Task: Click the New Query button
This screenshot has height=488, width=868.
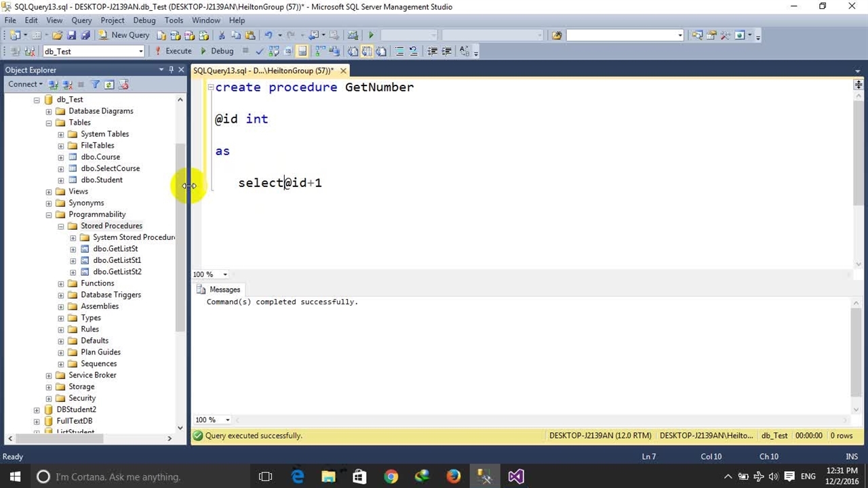Action: [x=124, y=35]
